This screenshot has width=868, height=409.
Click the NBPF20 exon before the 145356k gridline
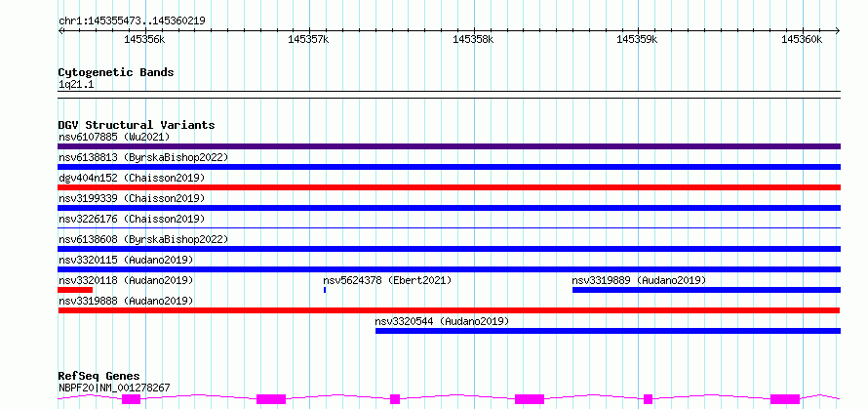pos(132,399)
